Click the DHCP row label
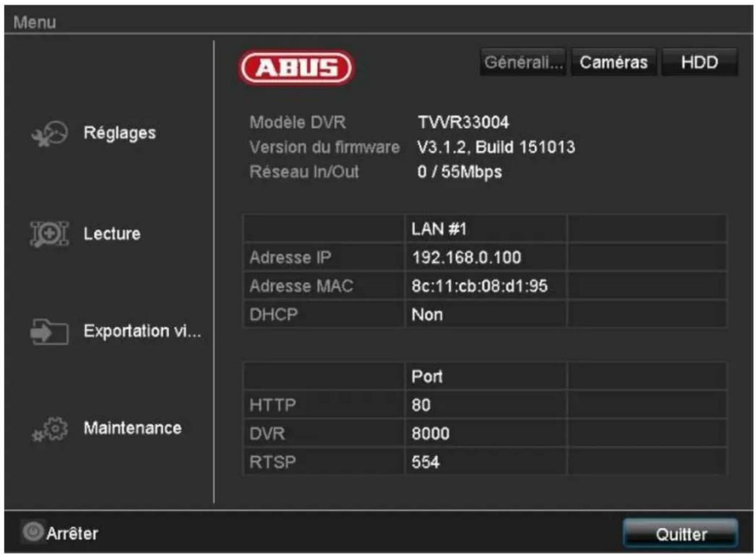The width and height of the screenshot is (756, 555). (274, 315)
